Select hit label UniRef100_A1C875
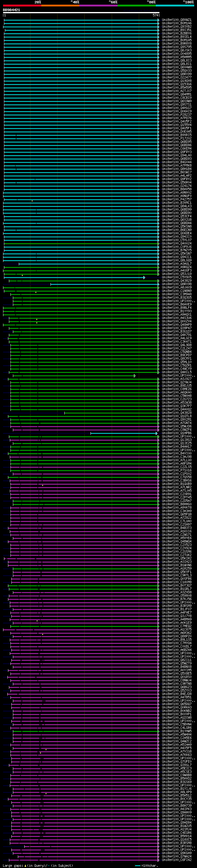The width and height of the screenshot is (197, 868). [177, 629]
